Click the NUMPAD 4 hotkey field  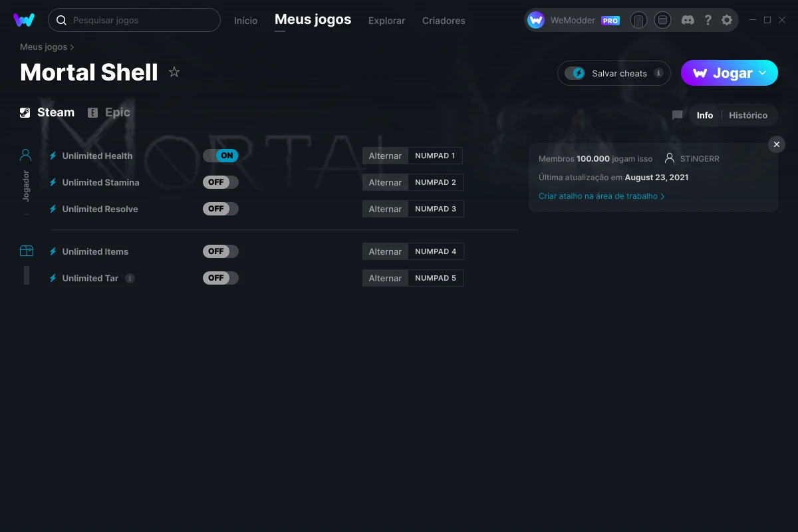coord(436,251)
